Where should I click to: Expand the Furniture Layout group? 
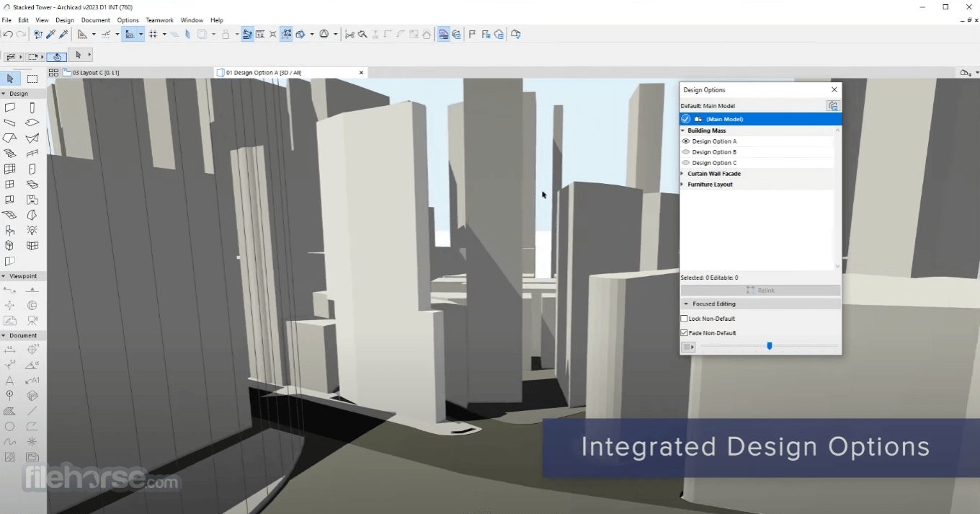[x=682, y=185]
